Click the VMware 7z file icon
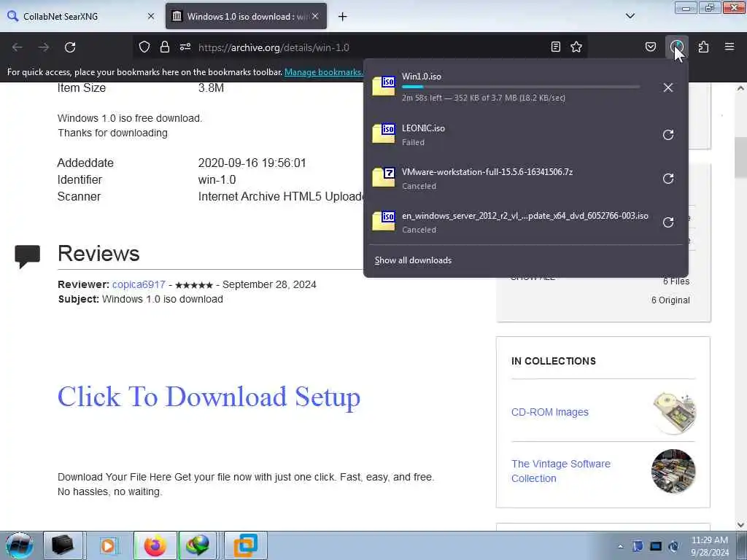Image resolution: width=747 pixels, height=560 pixels. coord(384,177)
